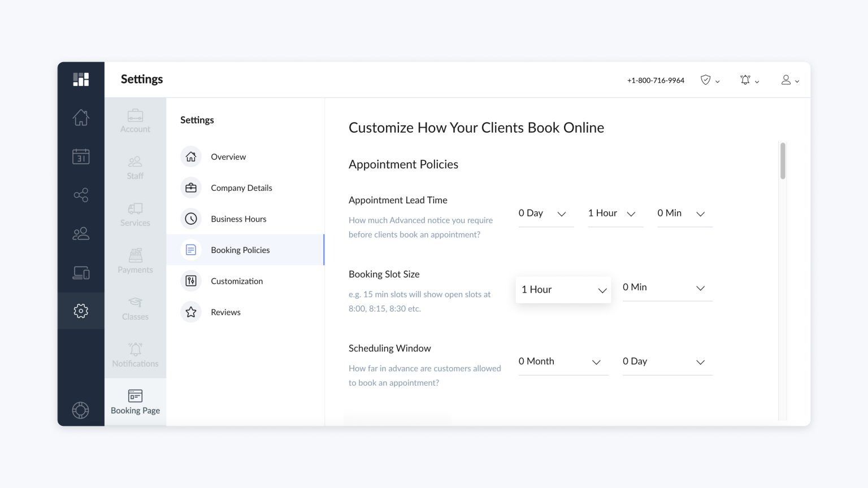Click the app logo in dark sidebar
868x488 pixels.
(81, 79)
